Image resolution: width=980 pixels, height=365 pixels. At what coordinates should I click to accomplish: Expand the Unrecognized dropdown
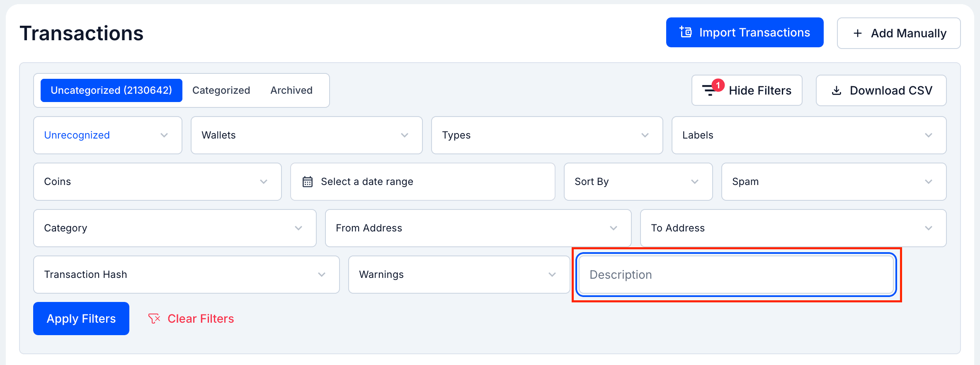click(x=107, y=135)
